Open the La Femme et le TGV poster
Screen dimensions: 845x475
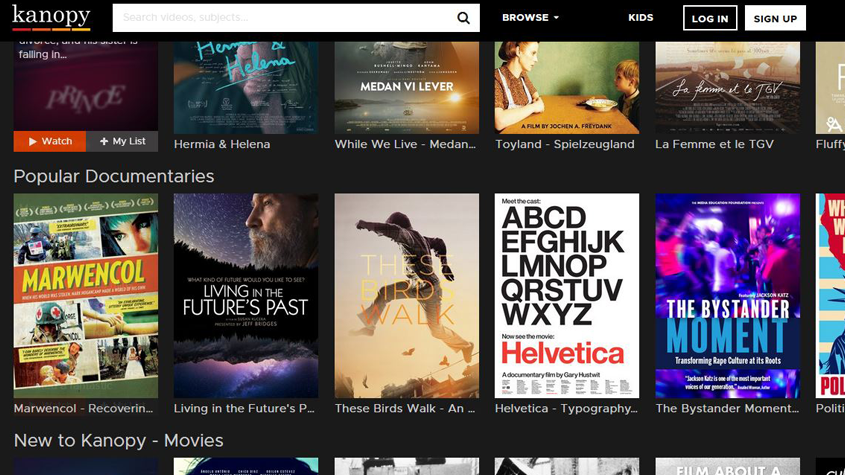coord(728,87)
